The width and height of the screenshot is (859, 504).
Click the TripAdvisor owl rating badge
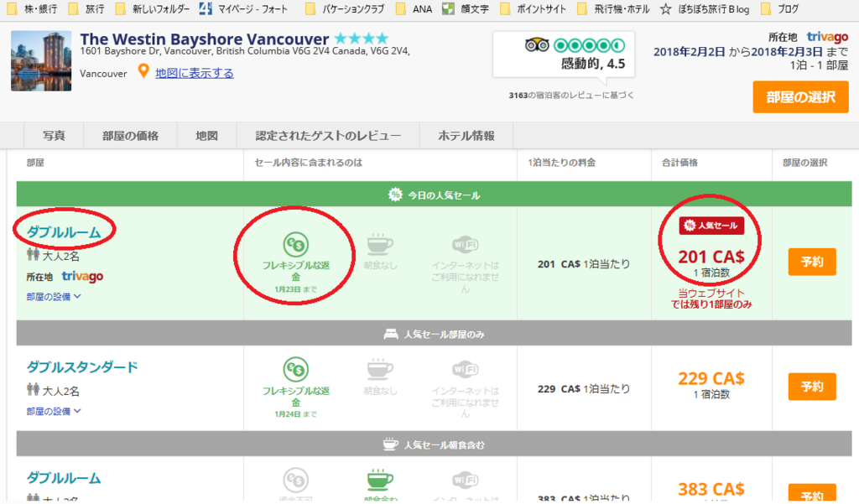click(x=565, y=54)
